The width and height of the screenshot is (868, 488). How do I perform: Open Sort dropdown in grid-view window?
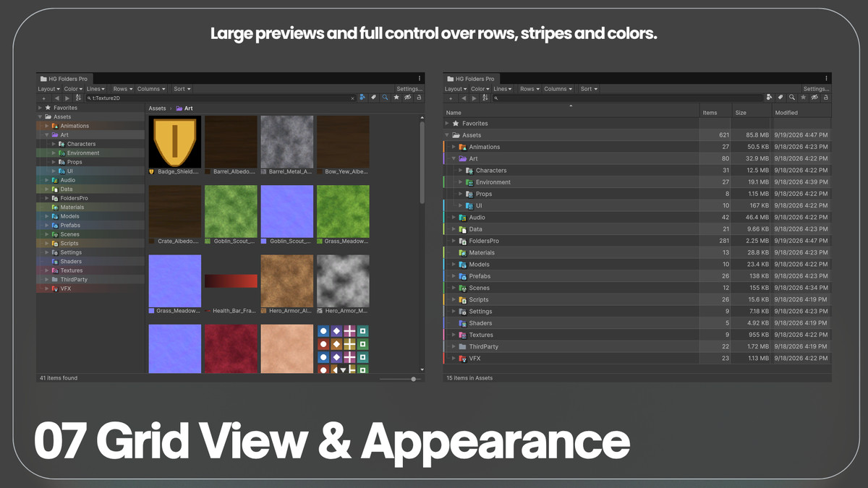[x=182, y=89]
